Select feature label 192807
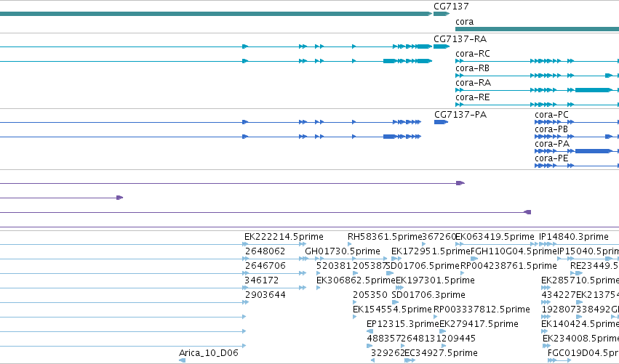619x364 pixels. coord(558,310)
